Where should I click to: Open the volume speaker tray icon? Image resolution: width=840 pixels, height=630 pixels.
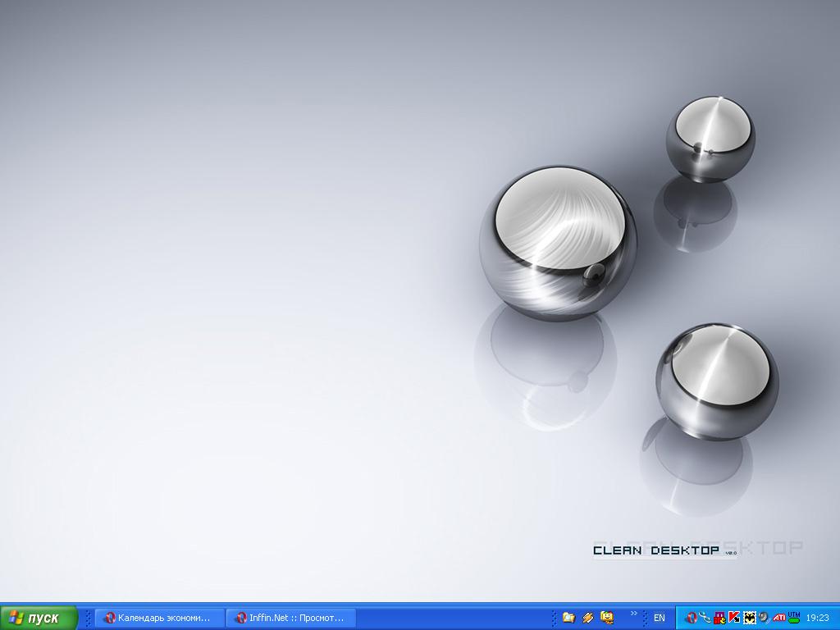[764, 618]
